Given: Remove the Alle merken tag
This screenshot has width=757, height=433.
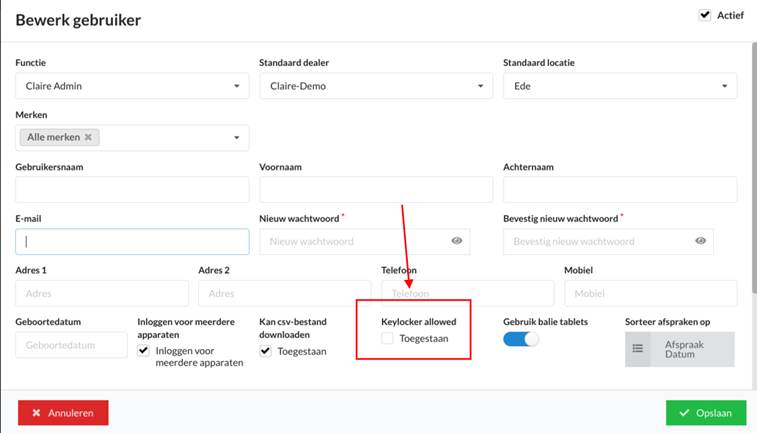Looking at the screenshot, I should 88,137.
